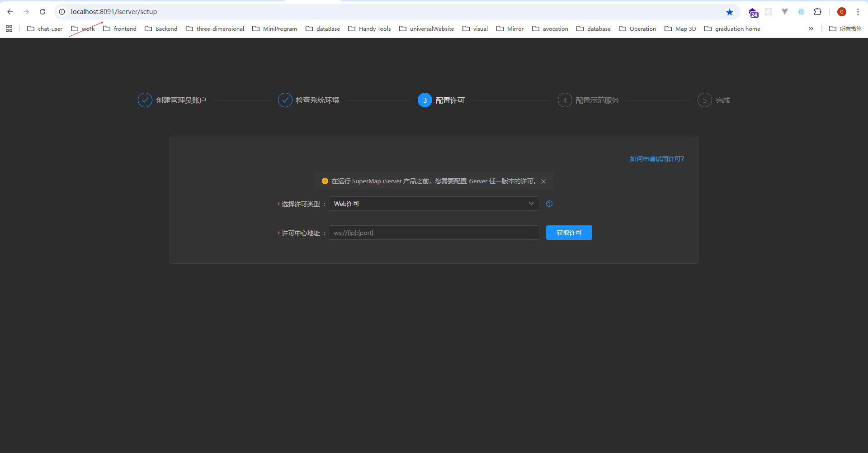Screen dimensions: 868x453
Task: Open the dataBase bookmark folder
Action: tap(323, 29)
